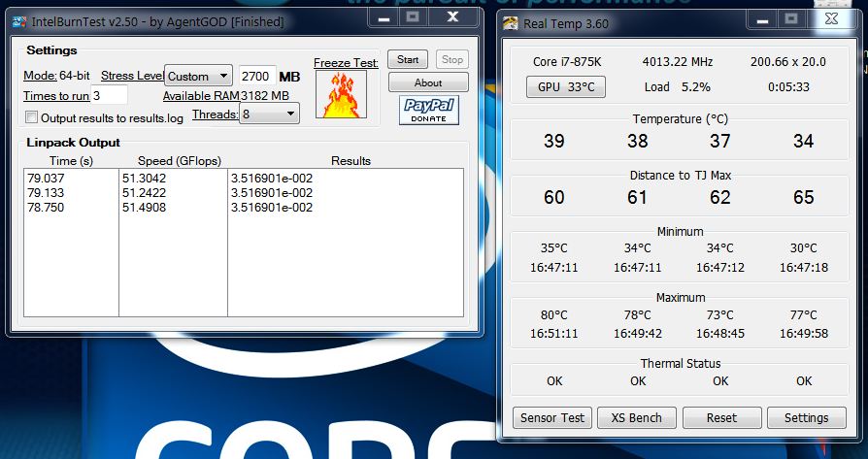Image resolution: width=868 pixels, height=459 pixels.
Task: Select the 51.4908 GFlops value
Action: [x=144, y=208]
